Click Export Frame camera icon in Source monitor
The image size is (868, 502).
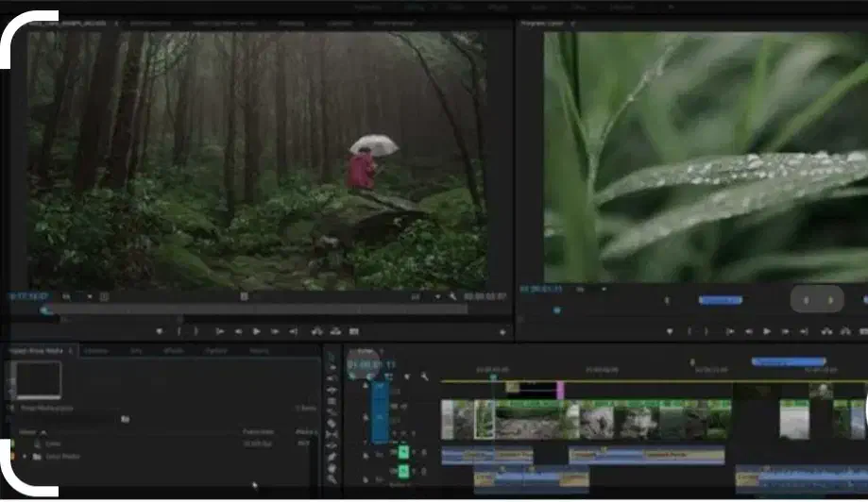pyautogui.click(x=353, y=331)
